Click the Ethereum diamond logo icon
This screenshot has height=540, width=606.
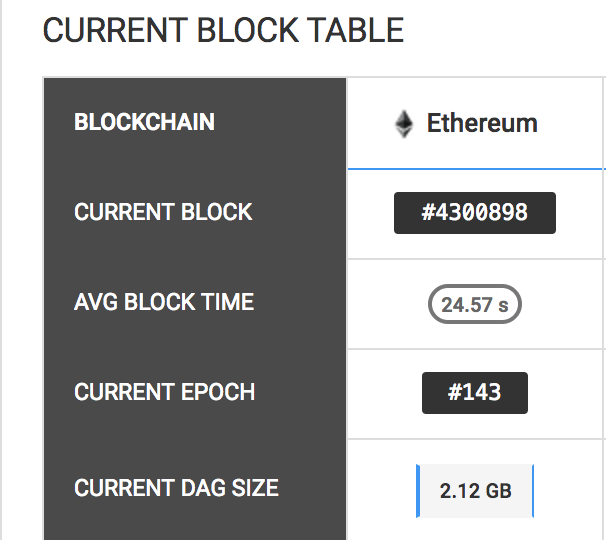point(403,124)
